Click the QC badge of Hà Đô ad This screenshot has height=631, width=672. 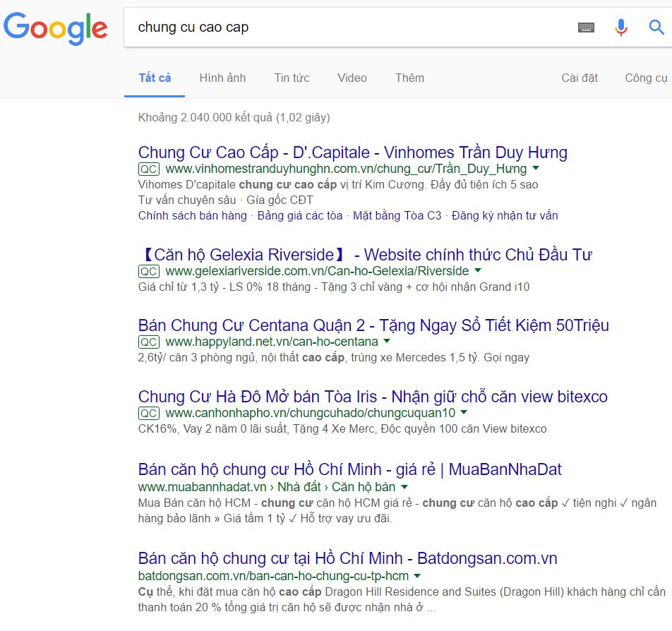tap(149, 413)
